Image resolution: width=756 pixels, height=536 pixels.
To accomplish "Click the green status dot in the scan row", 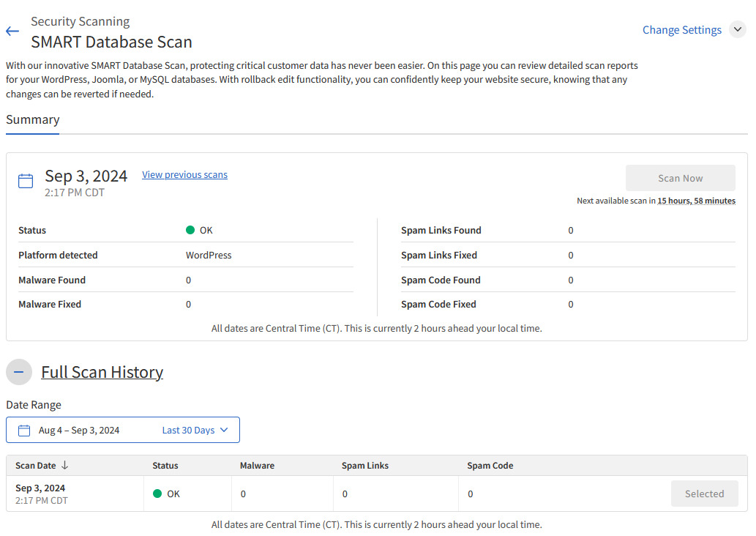I will 157,494.
